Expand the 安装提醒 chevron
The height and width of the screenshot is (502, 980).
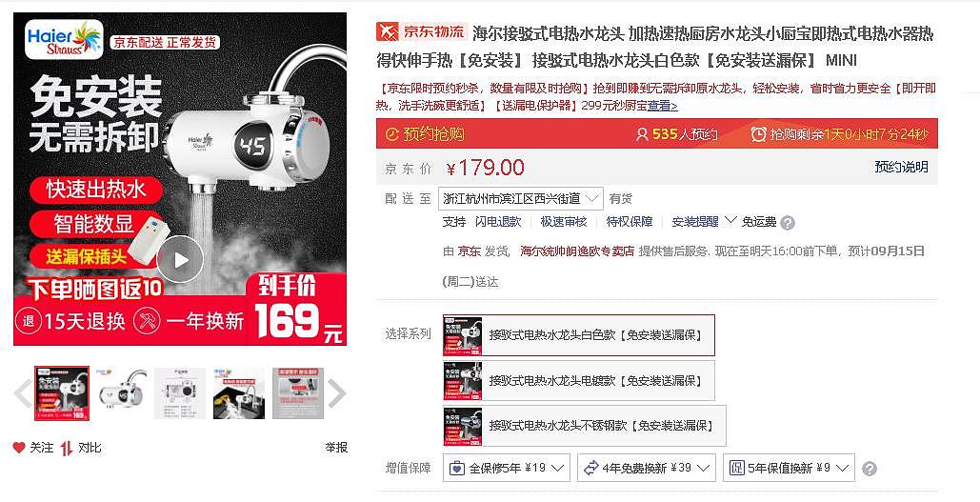coord(730,221)
